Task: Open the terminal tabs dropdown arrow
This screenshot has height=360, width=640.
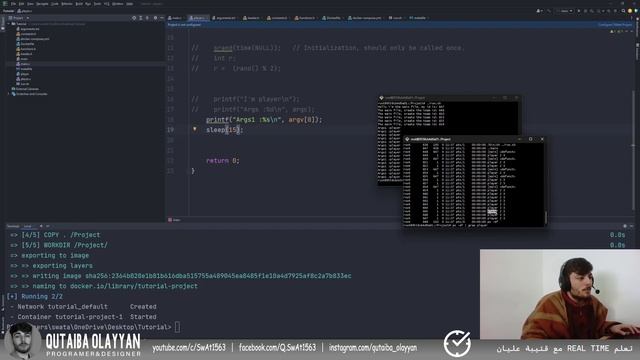Action: tap(48, 226)
